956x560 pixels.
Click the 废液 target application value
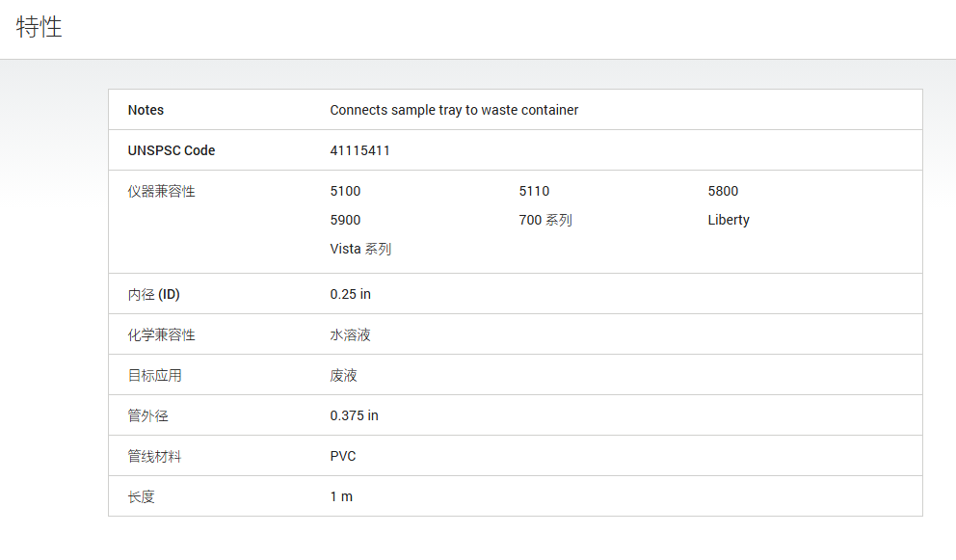click(x=343, y=375)
